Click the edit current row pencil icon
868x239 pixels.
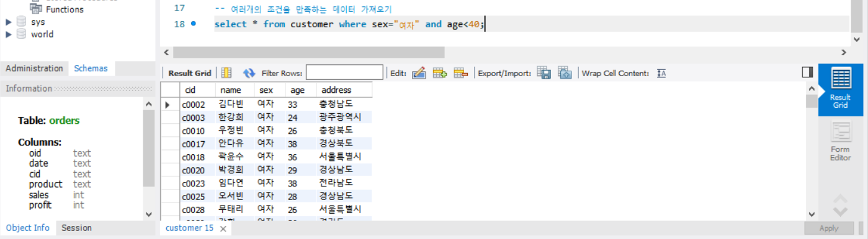click(x=419, y=73)
